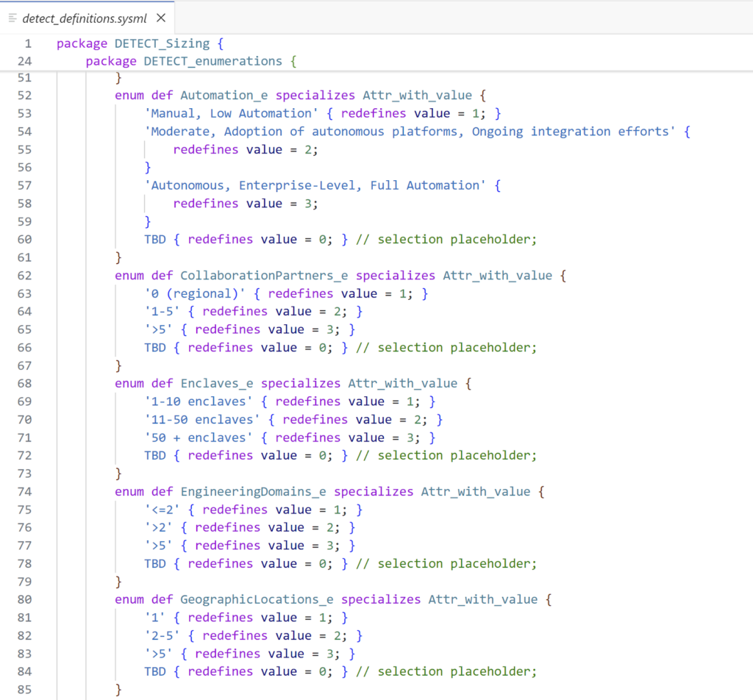Place cursor on Automation_e enum name
This screenshot has height=700, width=753.
[x=224, y=96]
